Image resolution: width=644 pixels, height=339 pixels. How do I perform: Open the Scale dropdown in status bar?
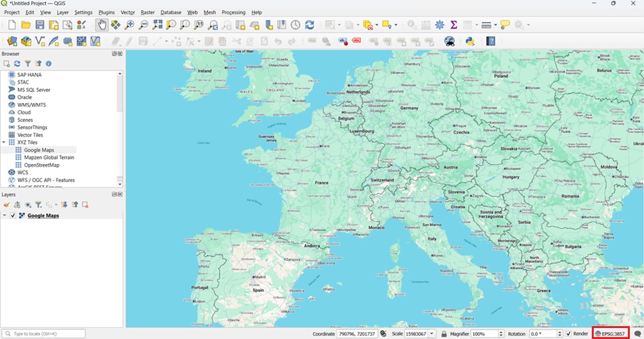[431, 334]
